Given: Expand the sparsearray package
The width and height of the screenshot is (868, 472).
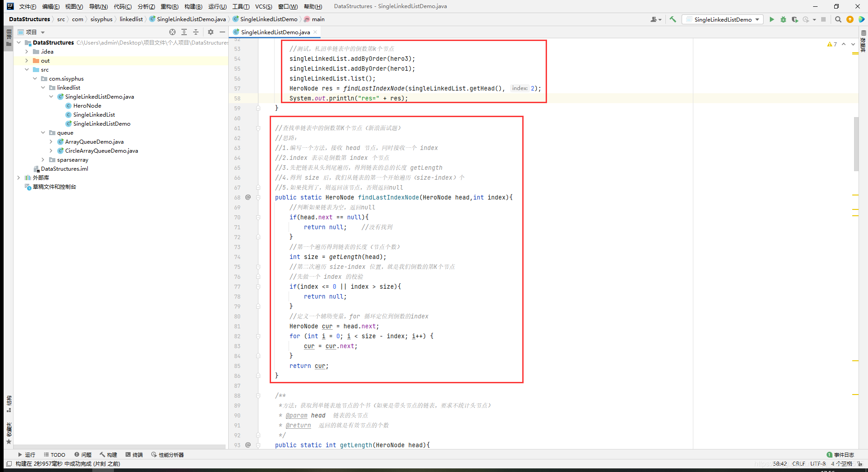Looking at the screenshot, I should point(43,160).
